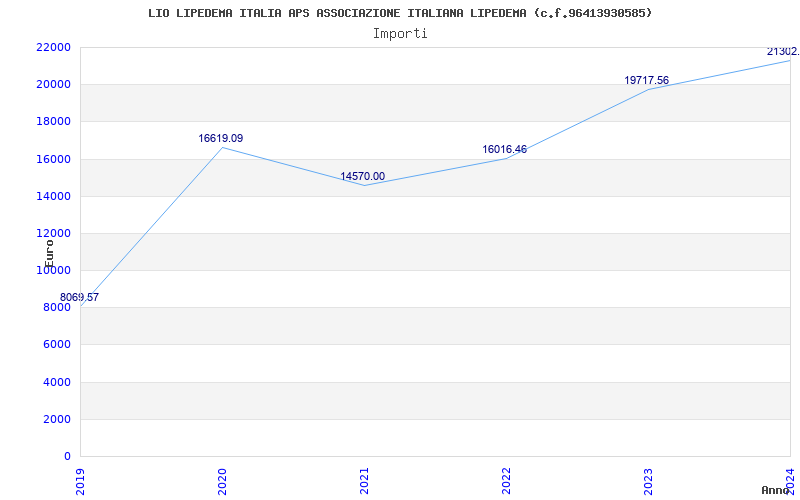Click the data label 16619.09

220,138
